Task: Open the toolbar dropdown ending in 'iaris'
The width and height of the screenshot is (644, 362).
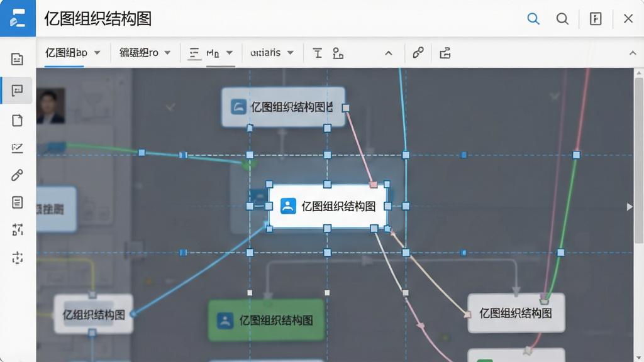Action: coord(272,53)
